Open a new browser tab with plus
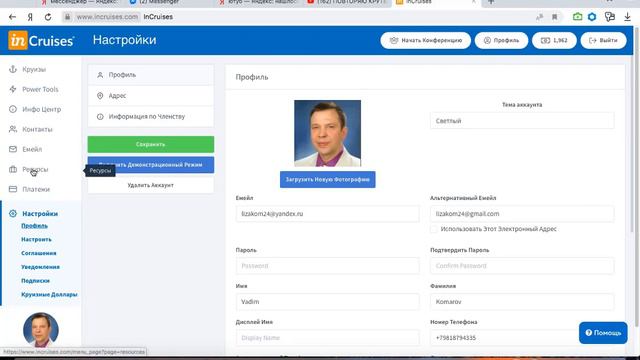Screen dimensions: 640x360 click(x=491, y=2)
